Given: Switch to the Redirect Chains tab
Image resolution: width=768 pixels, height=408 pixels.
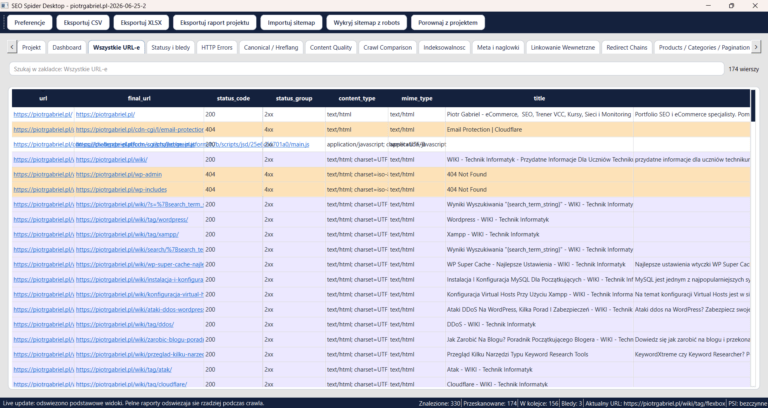Looking at the screenshot, I should point(626,48).
